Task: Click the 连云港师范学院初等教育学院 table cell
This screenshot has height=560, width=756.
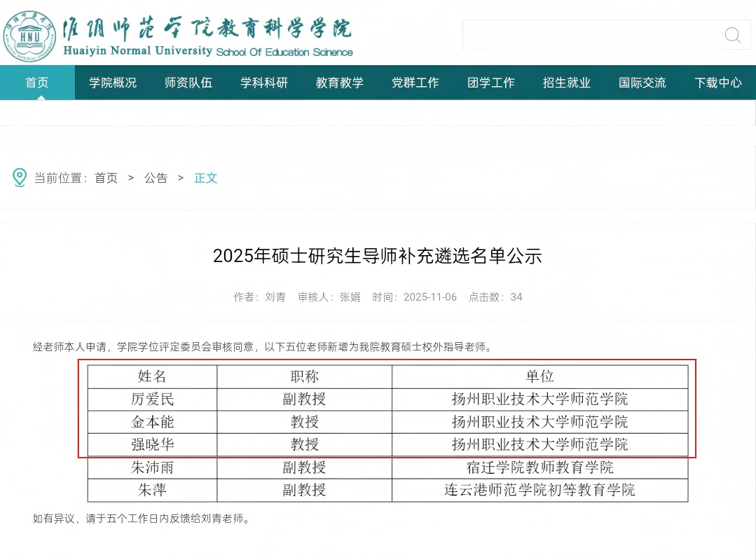Action: click(539, 490)
